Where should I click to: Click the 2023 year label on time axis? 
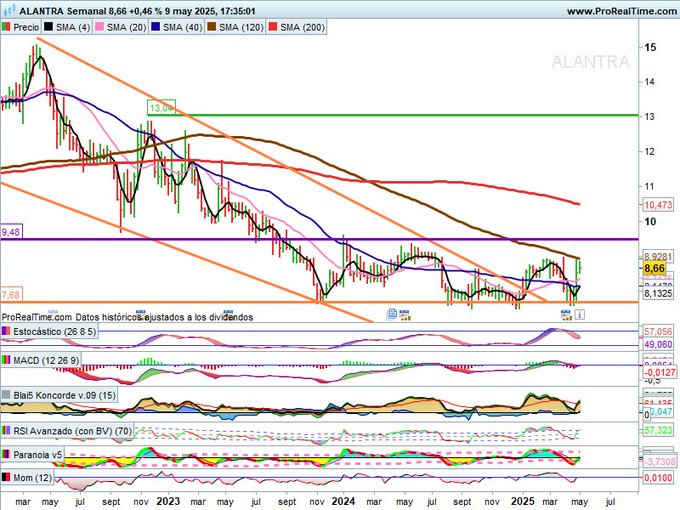point(168,501)
